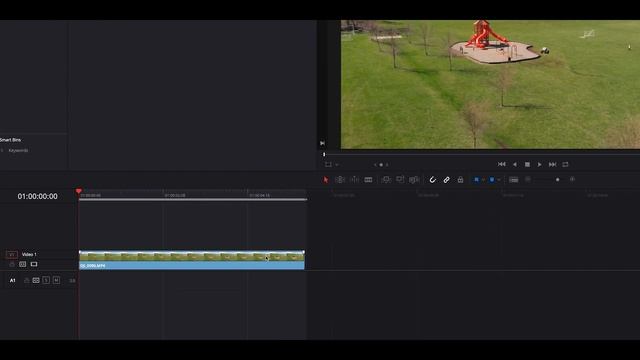Play the timeline in reverse
The image size is (640, 360).
tap(515, 164)
